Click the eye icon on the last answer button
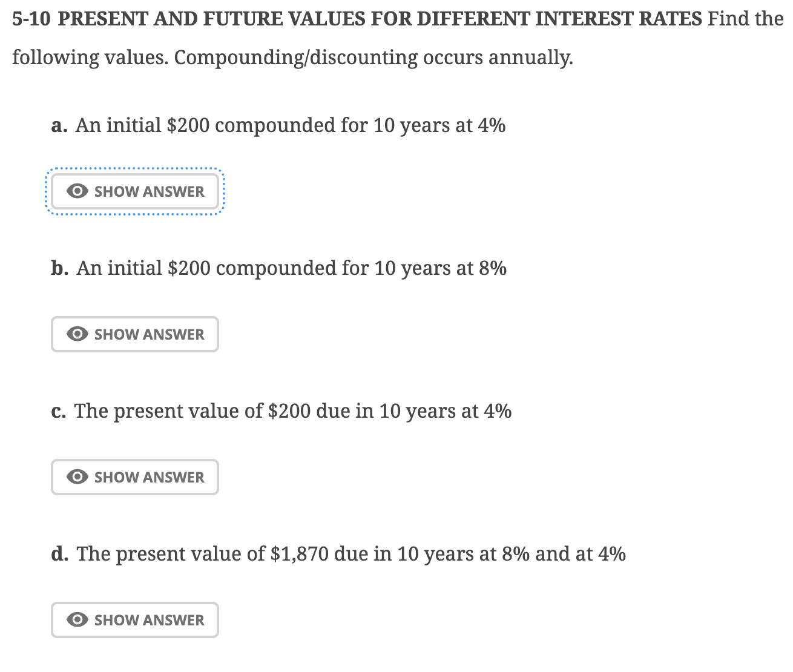 (x=77, y=620)
